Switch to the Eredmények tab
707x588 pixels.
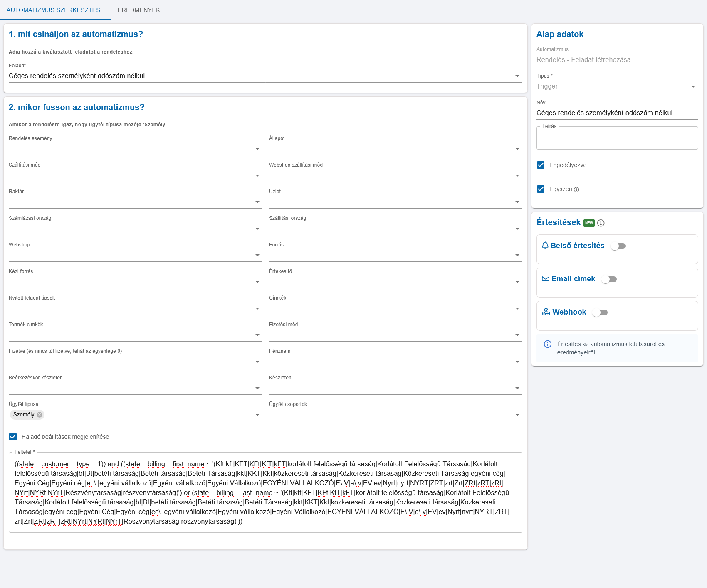point(139,10)
